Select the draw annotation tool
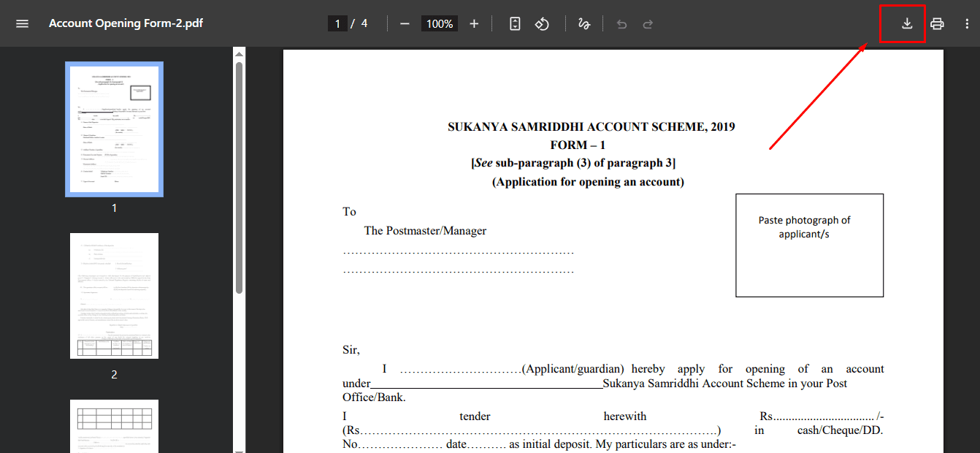Image resolution: width=980 pixels, height=453 pixels. pyautogui.click(x=583, y=23)
